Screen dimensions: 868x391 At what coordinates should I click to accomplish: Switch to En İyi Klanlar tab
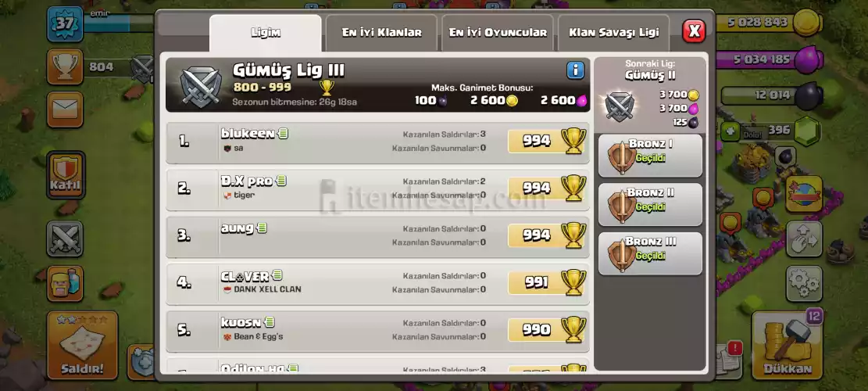[x=381, y=33]
